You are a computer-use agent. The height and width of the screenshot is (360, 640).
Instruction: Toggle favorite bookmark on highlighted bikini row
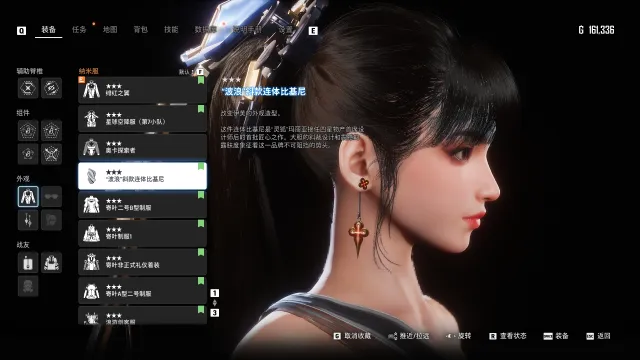(x=201, y=166)
